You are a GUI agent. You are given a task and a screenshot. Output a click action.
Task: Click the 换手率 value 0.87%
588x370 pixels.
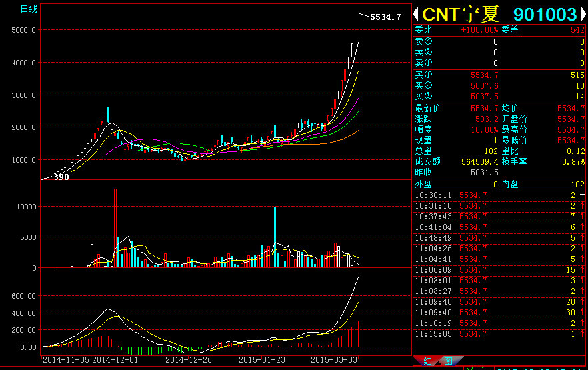[x=573, y=162]
